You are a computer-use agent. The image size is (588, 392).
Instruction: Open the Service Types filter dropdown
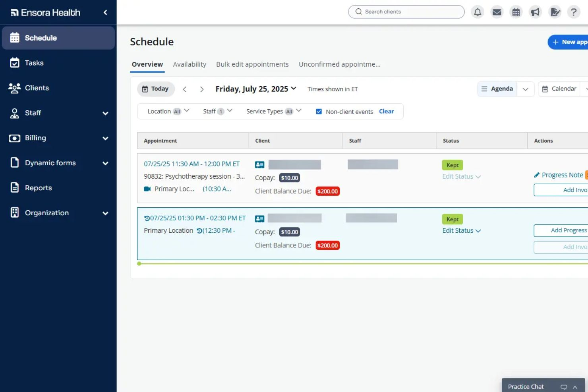[x=274, y=111]
